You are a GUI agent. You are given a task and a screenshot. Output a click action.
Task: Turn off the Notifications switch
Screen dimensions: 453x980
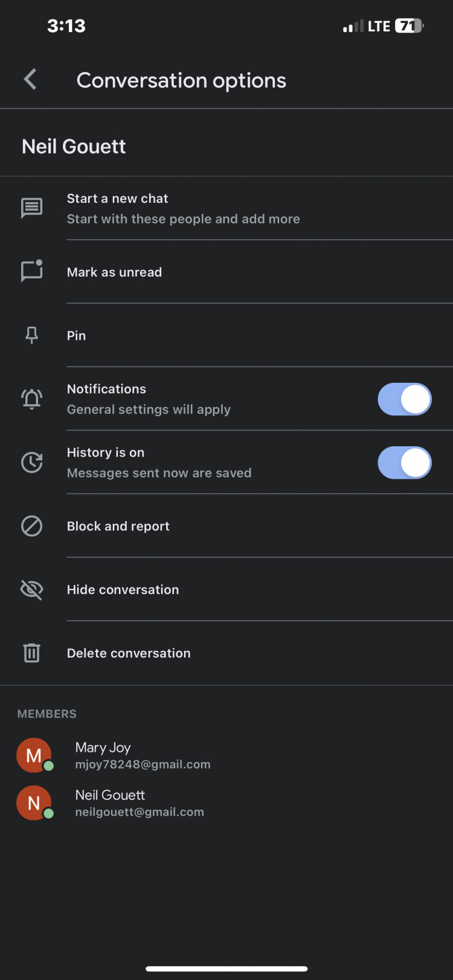pyautogui.click(x=404, y=399)
